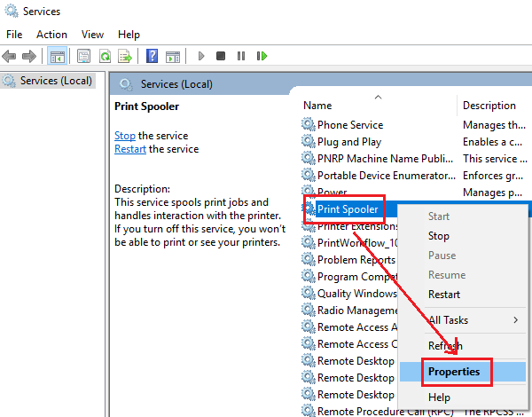
Task: Click 'Enables a c...' description cell
Action: tap(492, 142)
